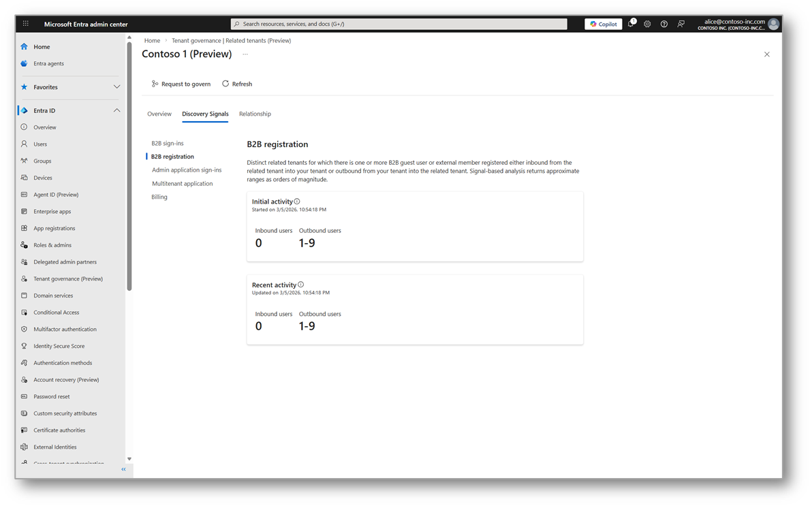Screen dimensions: 812x508
Task: Click the Home label in the sidebar
Action: pos(42,46)
